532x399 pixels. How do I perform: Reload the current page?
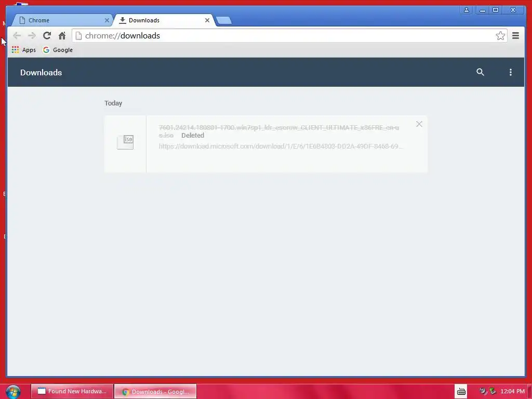(x=47, y=35)
